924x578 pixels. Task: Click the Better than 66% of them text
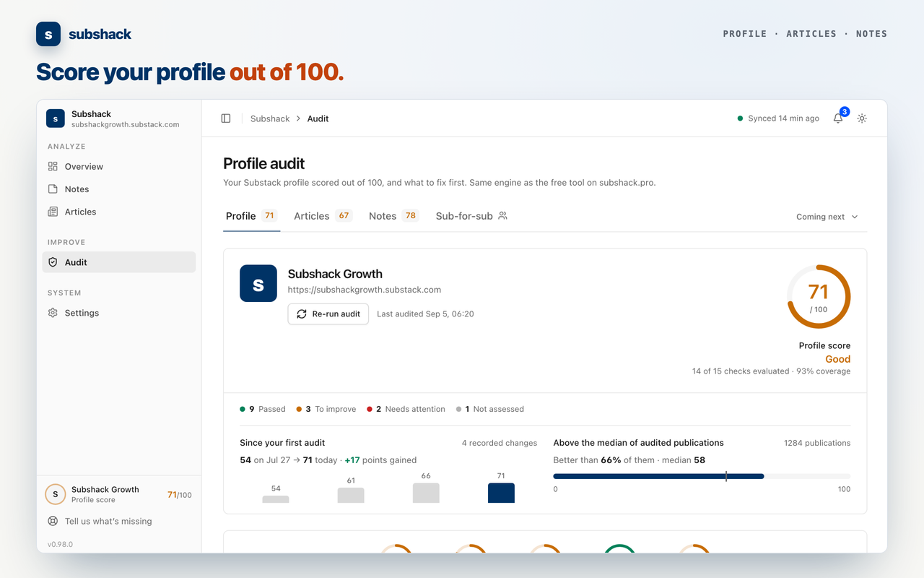coord(604,460)
